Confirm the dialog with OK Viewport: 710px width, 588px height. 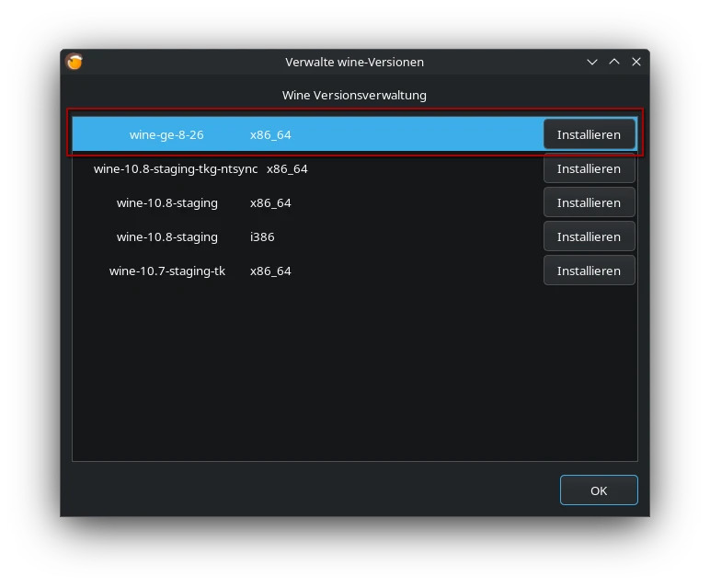[x=598, y=490]
